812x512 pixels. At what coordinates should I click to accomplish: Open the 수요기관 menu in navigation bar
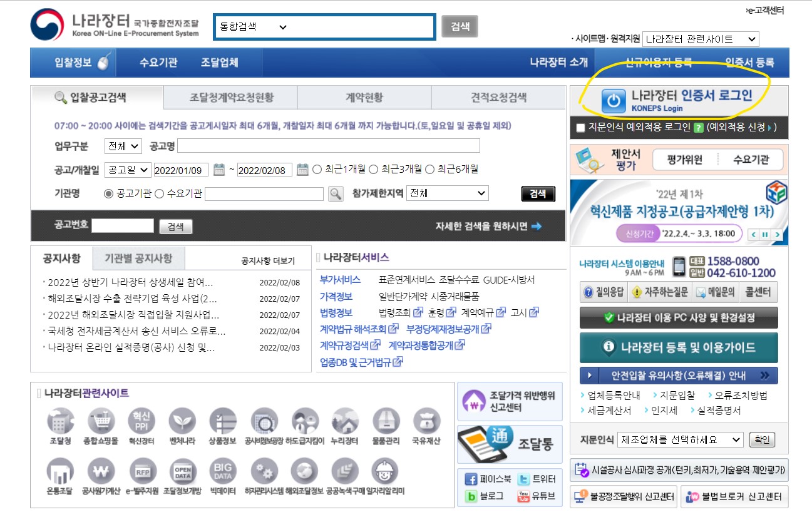click(158, 63)
